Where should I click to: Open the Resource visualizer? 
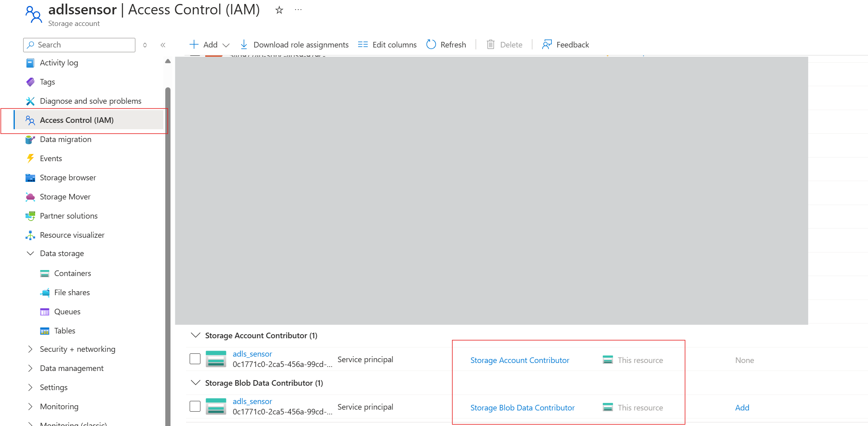72,235
